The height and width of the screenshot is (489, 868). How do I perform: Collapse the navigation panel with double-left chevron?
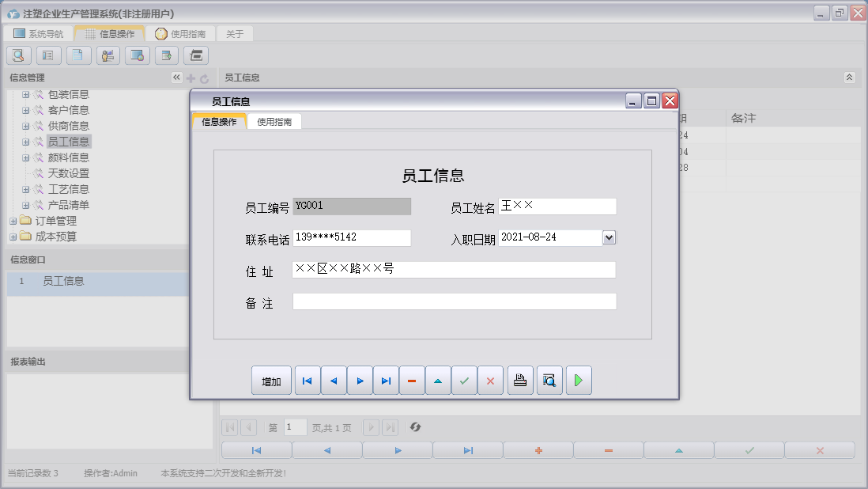coord(175,78)
